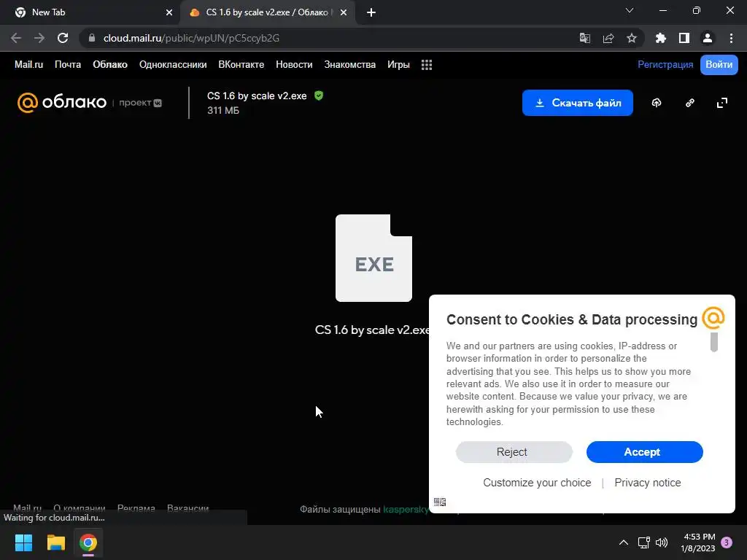Bookmark page with star icon
This screenshot has height=560, width=747.
click(x=632, y=38)
